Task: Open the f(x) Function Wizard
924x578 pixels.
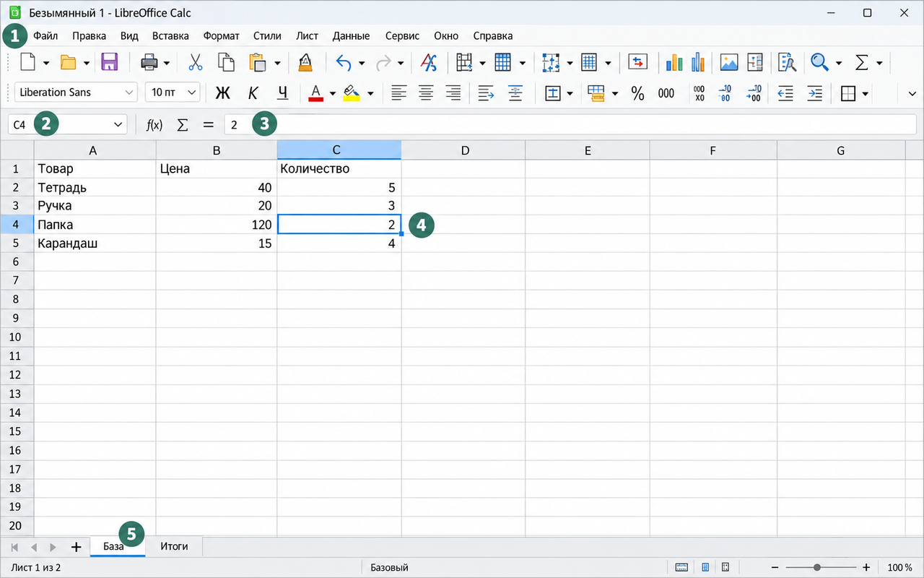Action: click(x=154, y=125)
